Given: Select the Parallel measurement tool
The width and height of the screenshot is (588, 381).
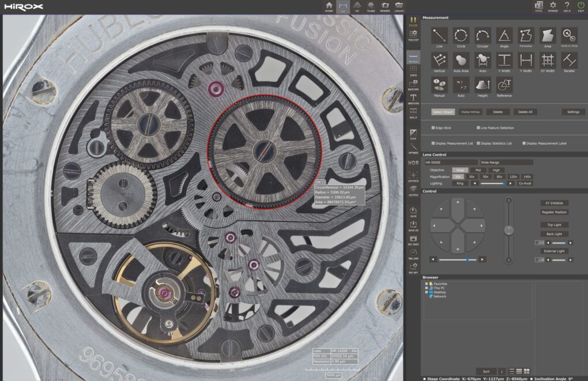Looking at the screenshot, I should pyautogui.click(x=569, y=61).
